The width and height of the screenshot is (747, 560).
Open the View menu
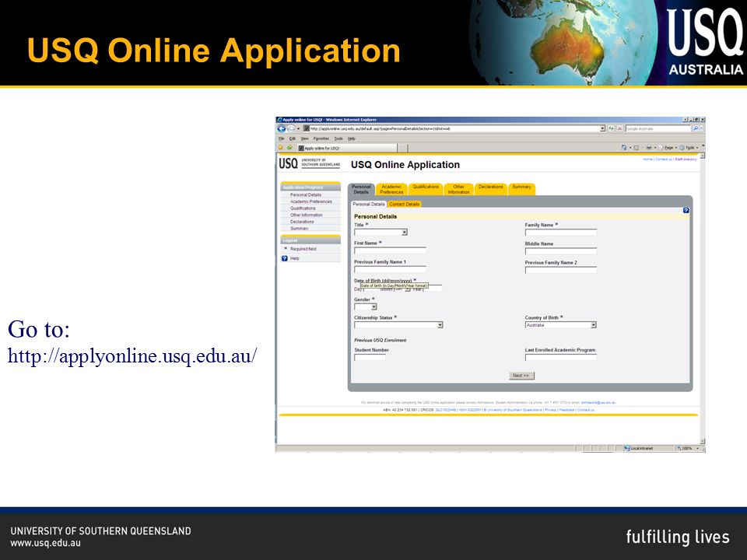coord(304,138)
